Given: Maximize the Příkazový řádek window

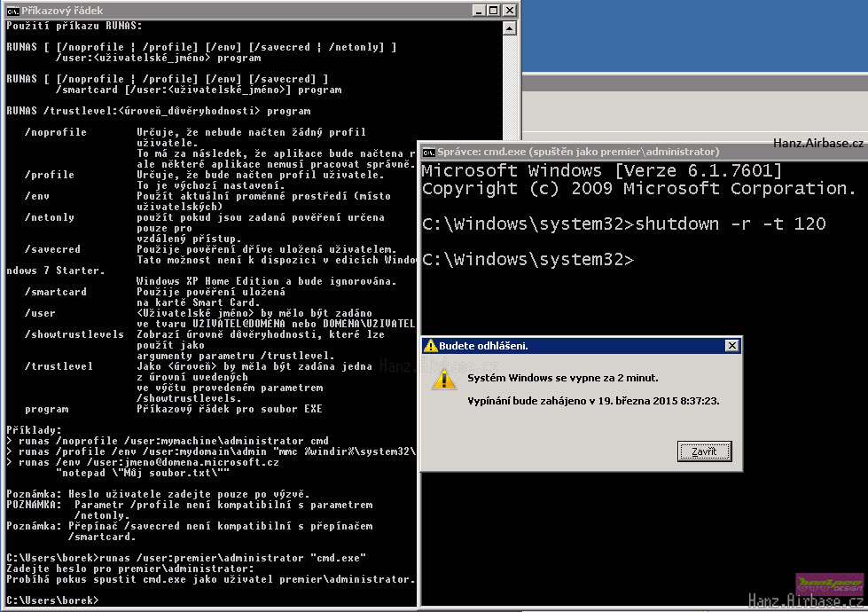Looking at the screenshot, I should click(493, 10).
